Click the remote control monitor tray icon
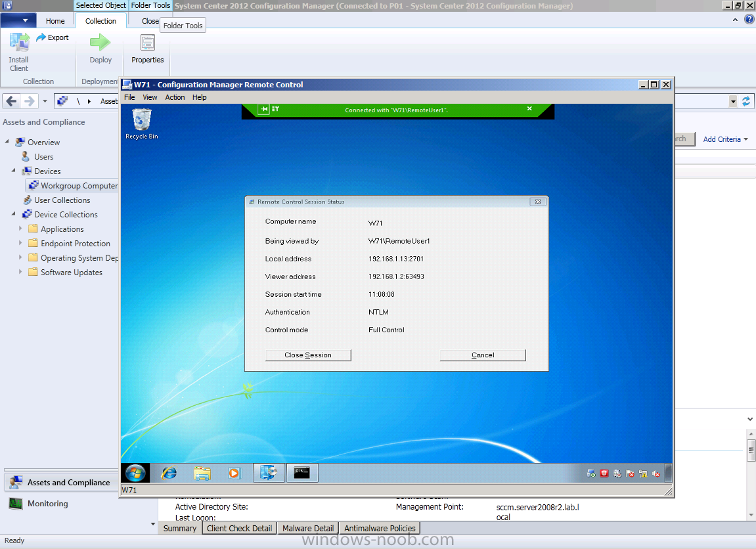This screenshot has width=756, height=549. pos(591,473)
